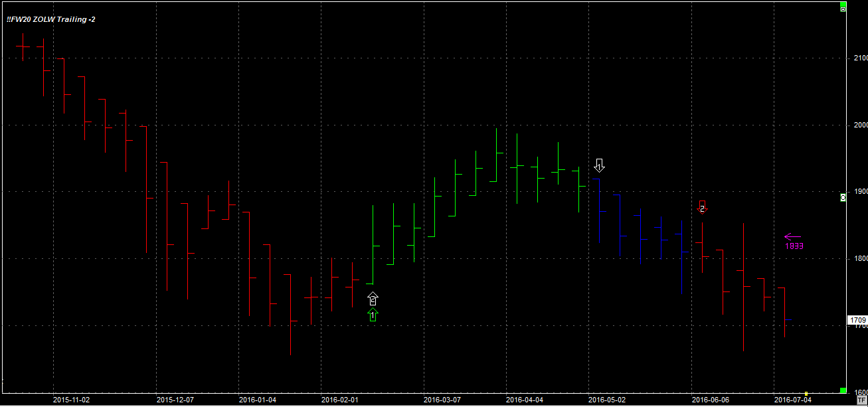Click the 2100 price axis label
Screen dimensions: 868x407
[859, 58]
